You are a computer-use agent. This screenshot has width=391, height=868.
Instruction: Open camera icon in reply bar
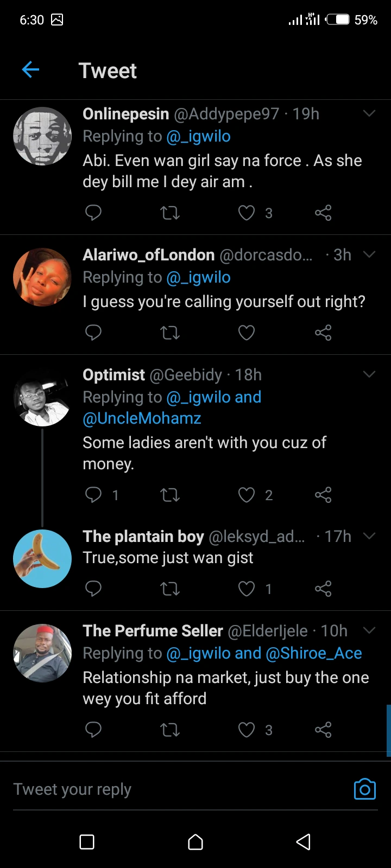point(364,789)
